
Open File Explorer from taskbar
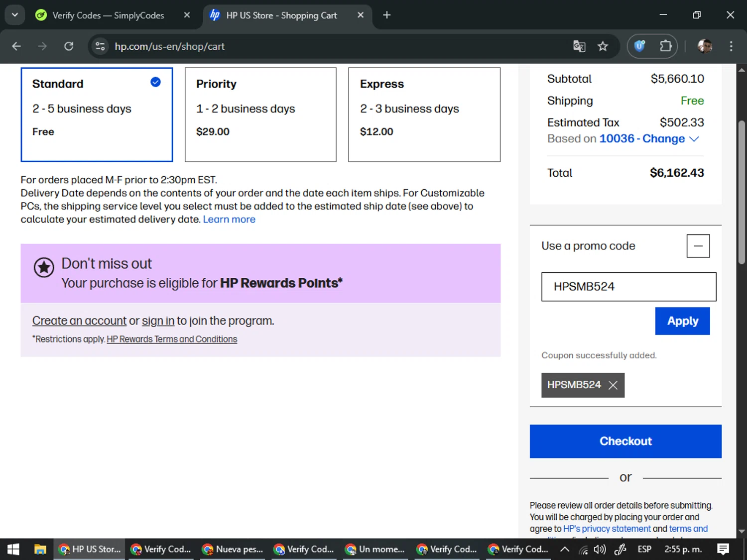coord(40,549)
